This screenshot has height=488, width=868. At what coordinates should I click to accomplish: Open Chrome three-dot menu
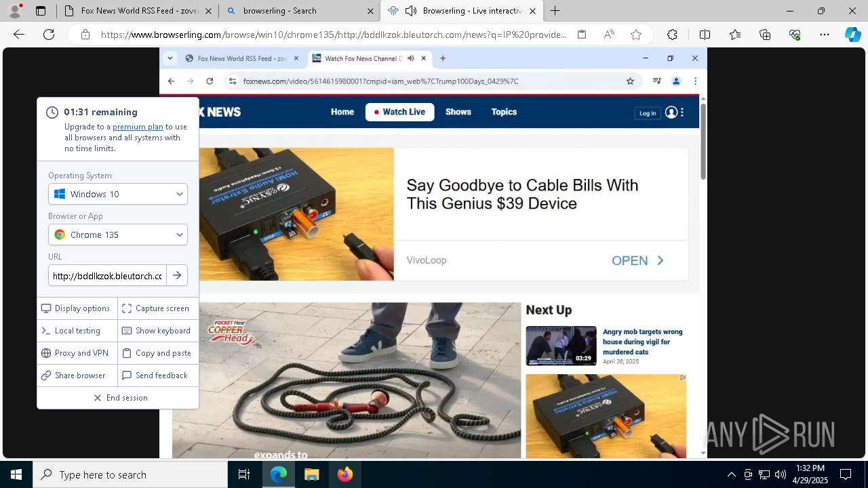click(695, 81)
